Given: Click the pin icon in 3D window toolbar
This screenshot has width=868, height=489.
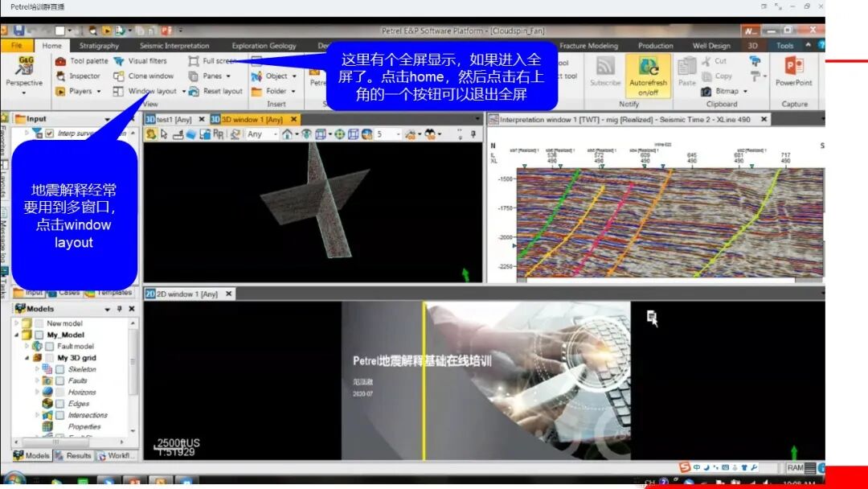Looking at the screenshot, I should click(473, 134).
